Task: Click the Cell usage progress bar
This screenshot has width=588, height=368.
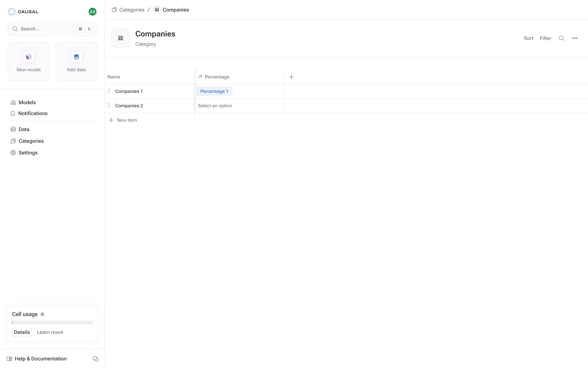Action: coord(52,323)
